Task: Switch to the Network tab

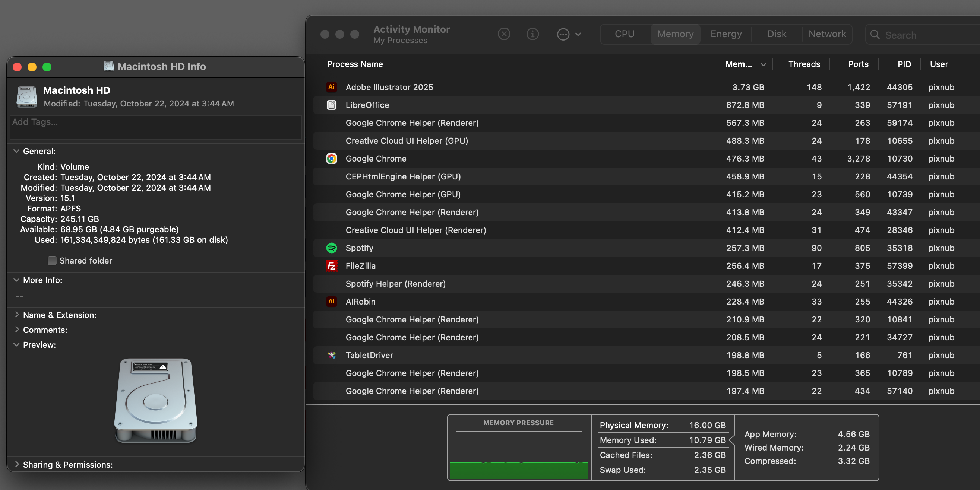Action: 827,34
